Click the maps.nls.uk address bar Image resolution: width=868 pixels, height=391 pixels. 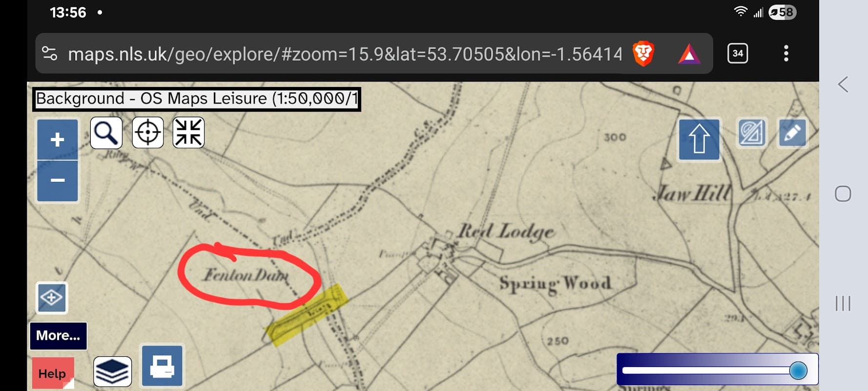(x=344, y=54)
